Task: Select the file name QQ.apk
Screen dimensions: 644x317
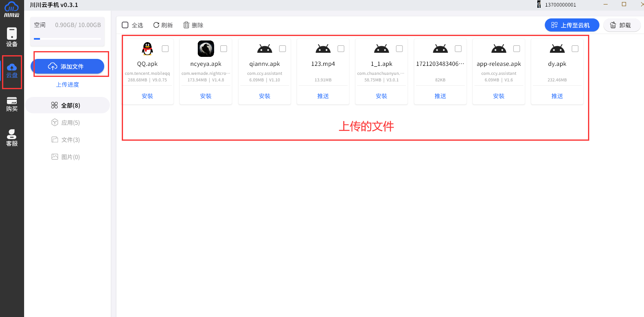Action: point(148,64)
